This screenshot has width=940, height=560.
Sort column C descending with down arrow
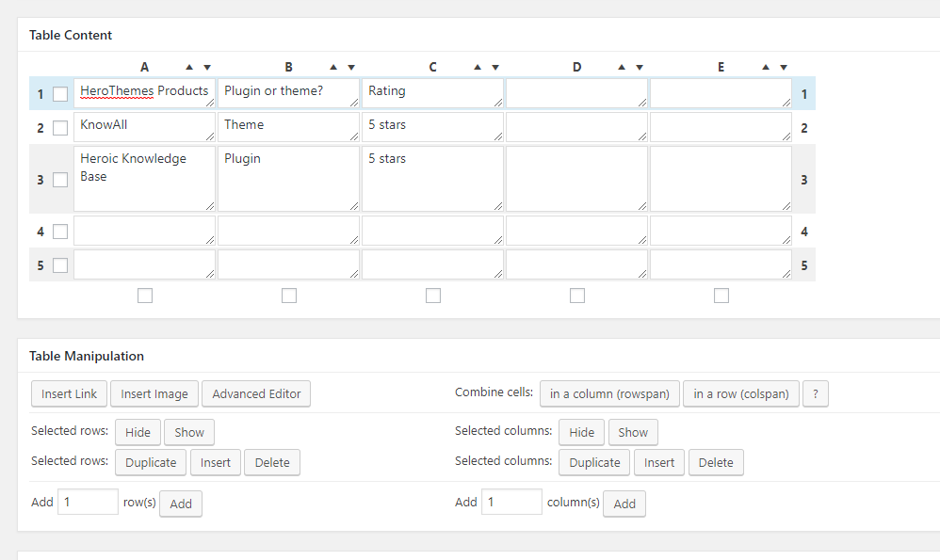pos(495,68)
